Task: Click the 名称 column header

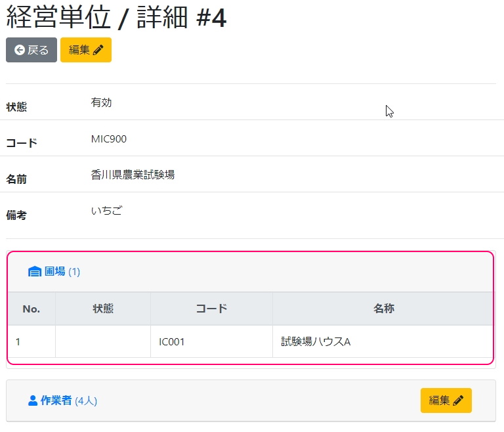Action: click(383, 309)
